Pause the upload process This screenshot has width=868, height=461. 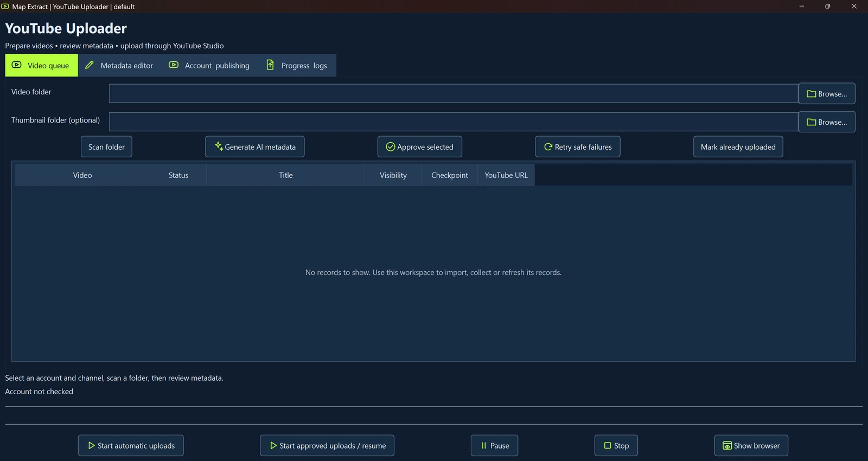coord(494,445)
